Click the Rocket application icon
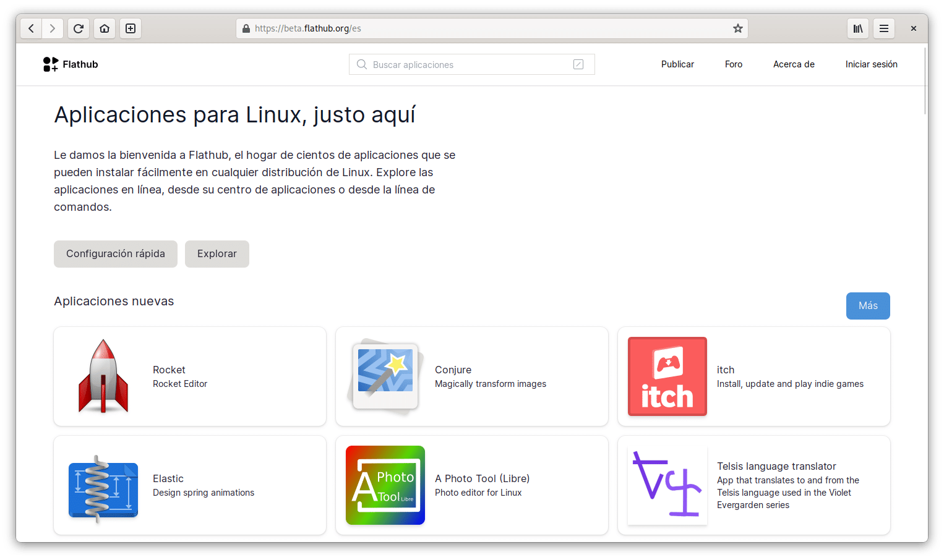Screen dimensions: 944x560 pos(103,376)
